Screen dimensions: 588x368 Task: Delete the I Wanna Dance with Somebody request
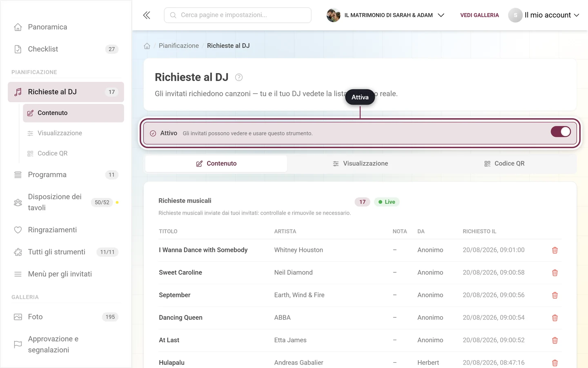tap(555, 250)
